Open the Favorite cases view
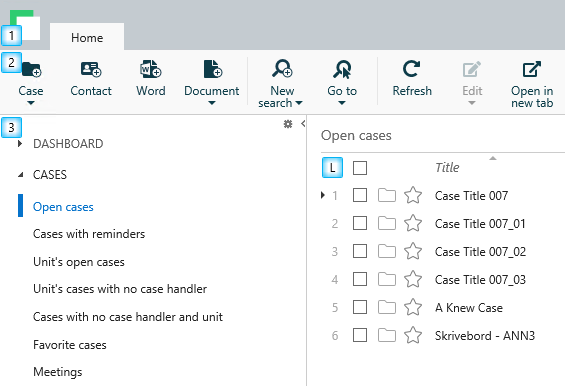Image resolution: width=565 pixels, height=386 pixels. 70,345
